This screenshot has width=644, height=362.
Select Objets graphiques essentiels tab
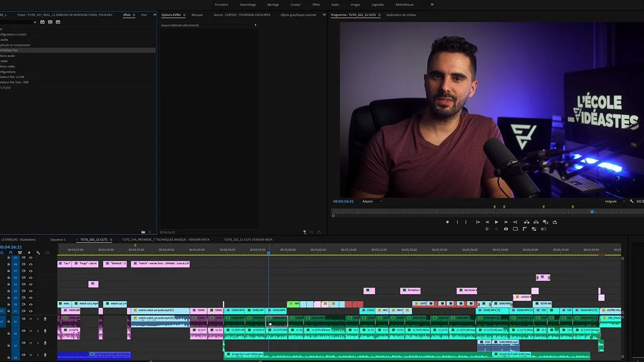click(x=298, y=15)
